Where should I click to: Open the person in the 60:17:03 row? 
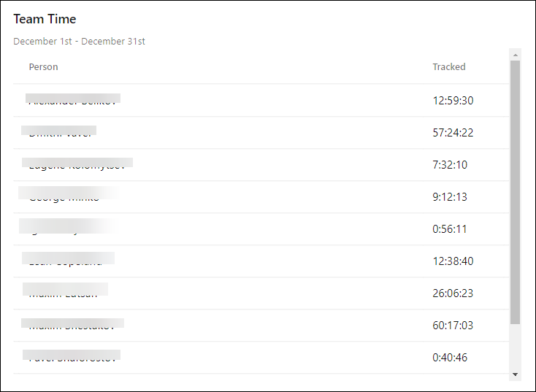pyautogui.click(x=72, y=324)
